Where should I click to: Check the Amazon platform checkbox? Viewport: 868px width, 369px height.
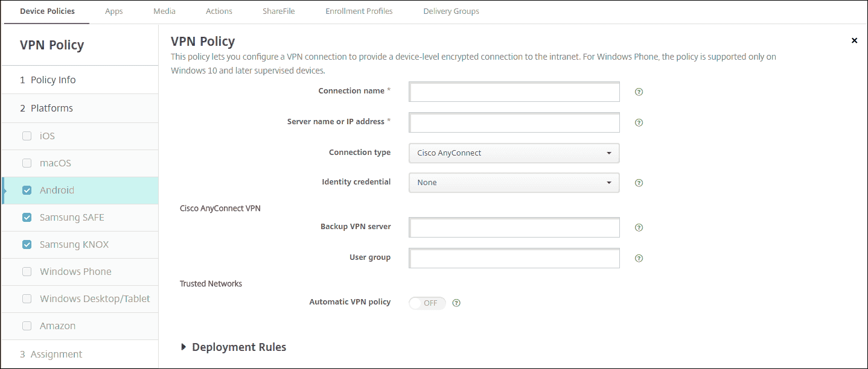[x=27, y=326]
